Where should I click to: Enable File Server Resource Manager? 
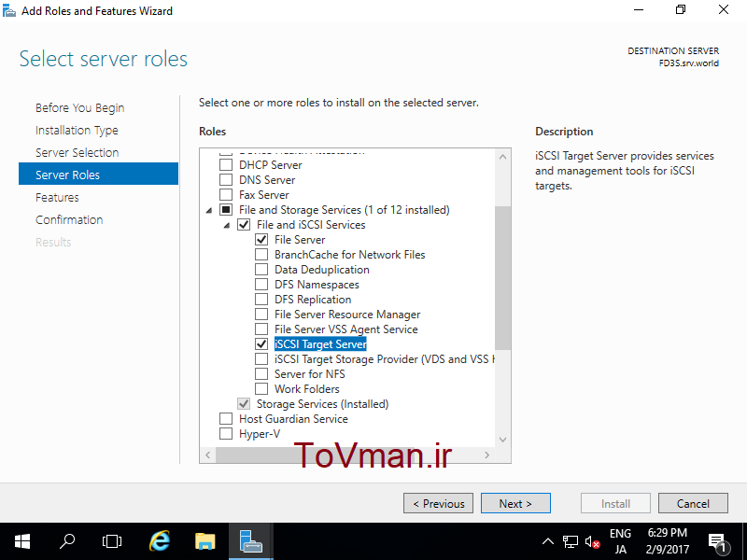click(261, 314)
